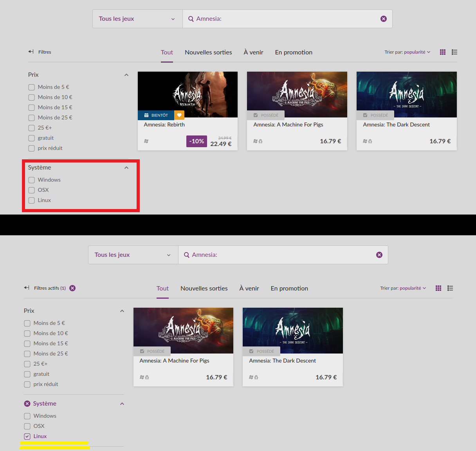
Task: Click the wishlist heart on Amnesia: Rebirth
Action: (x=179, y=115)
